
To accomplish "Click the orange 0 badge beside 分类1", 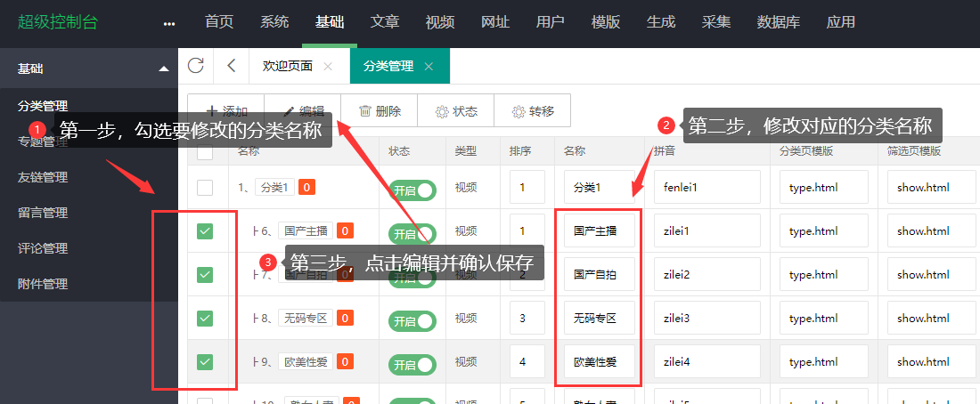I will (306, 187).
